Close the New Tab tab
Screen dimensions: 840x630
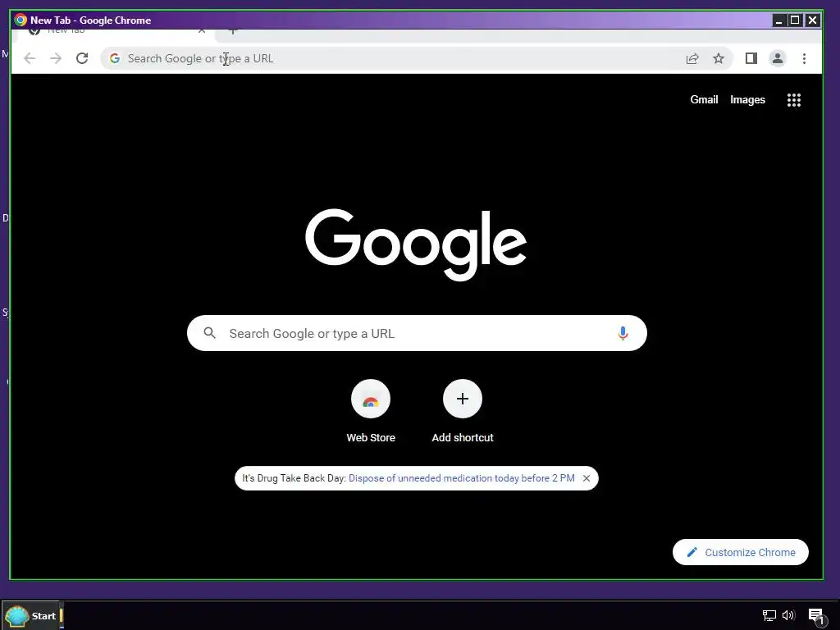point(202,32)
